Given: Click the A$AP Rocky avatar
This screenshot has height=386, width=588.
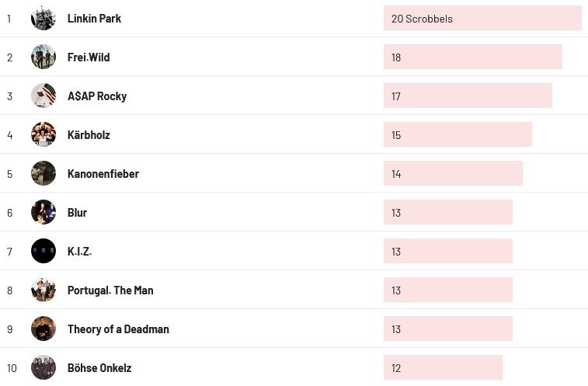Looking at the screenshot, I should pyautogui.click(x=43, y=96).
